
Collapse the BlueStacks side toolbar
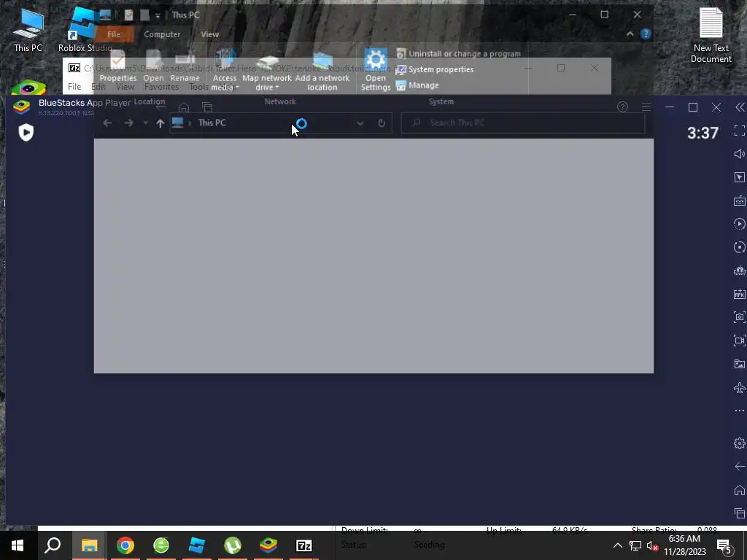coord(740,108)
